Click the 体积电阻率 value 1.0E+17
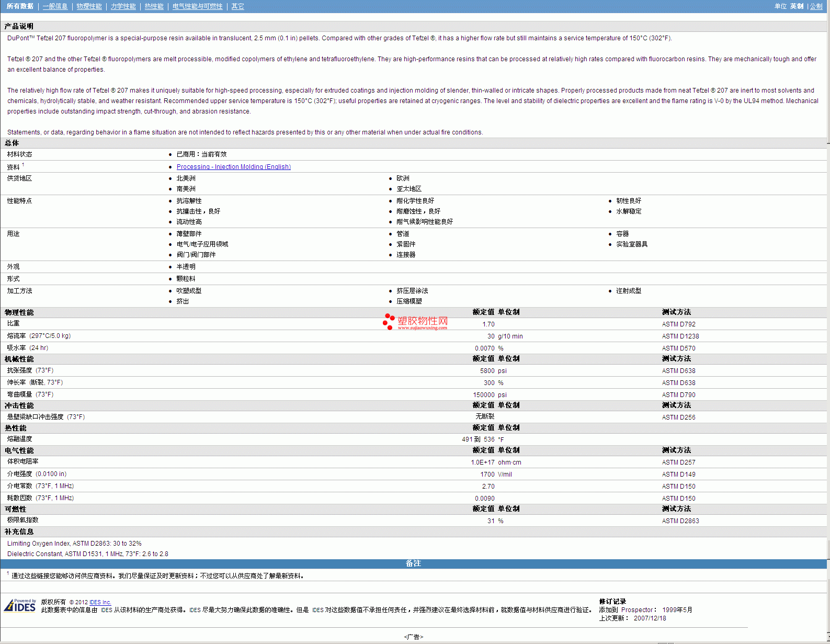The width and height of the screenshot is (830, 644). (x=483, y=462)
